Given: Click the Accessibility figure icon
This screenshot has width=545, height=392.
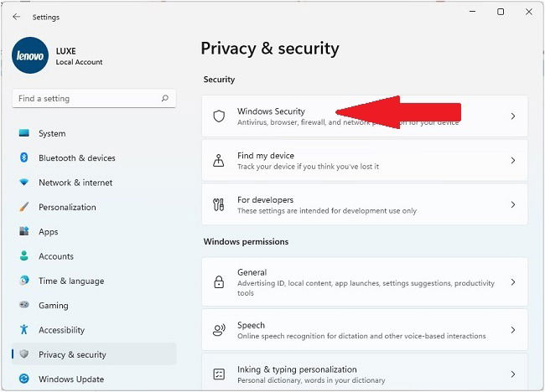Looking at the screenshot, I should click(23, 330).
